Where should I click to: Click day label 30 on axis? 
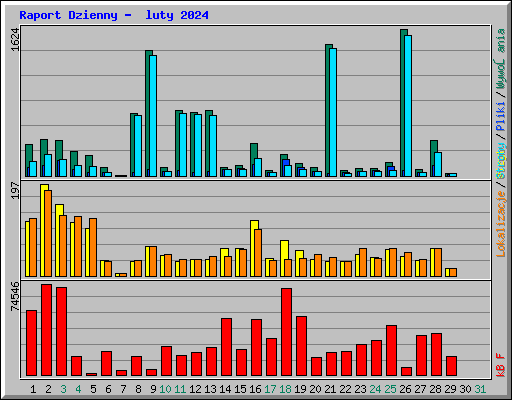click(x=465, y=389)
